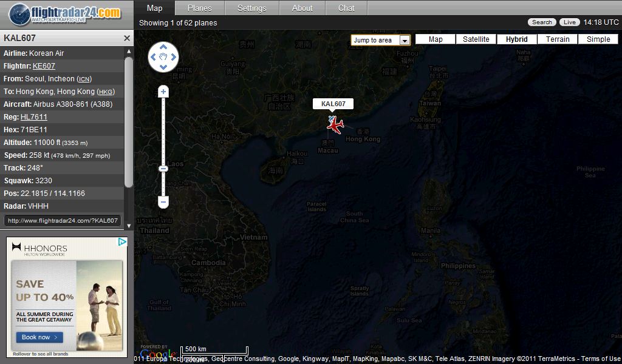
Task: Click the zoom slider handle
Action: 163,169
